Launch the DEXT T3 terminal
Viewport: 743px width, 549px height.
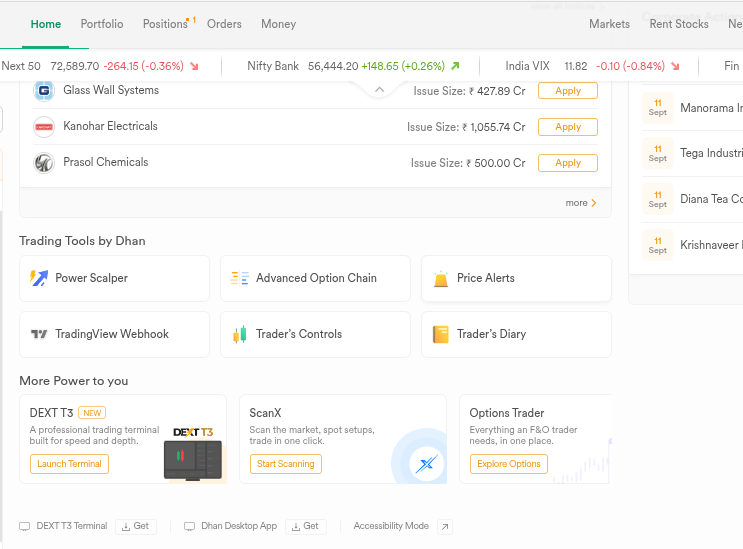point(69,464)
